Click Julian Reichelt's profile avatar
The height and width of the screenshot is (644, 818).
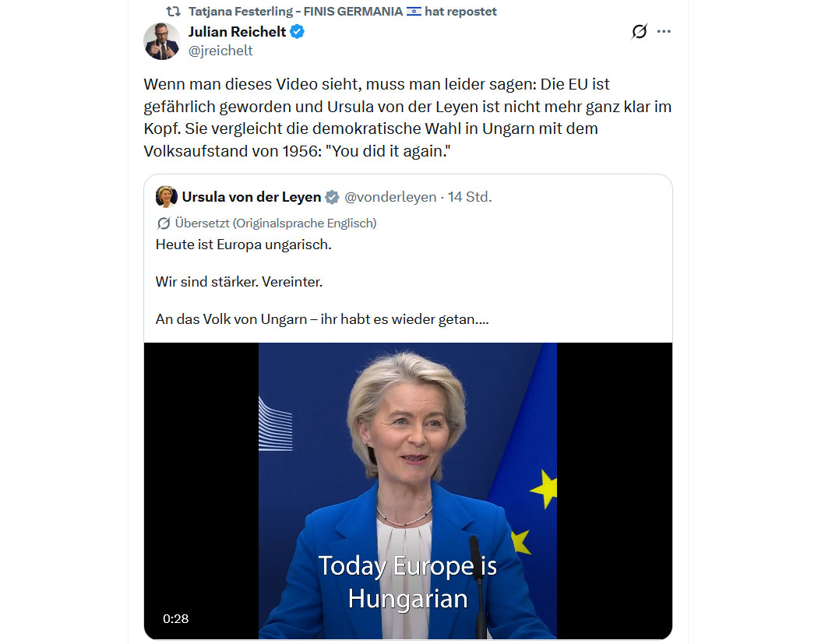coord(162,41)
